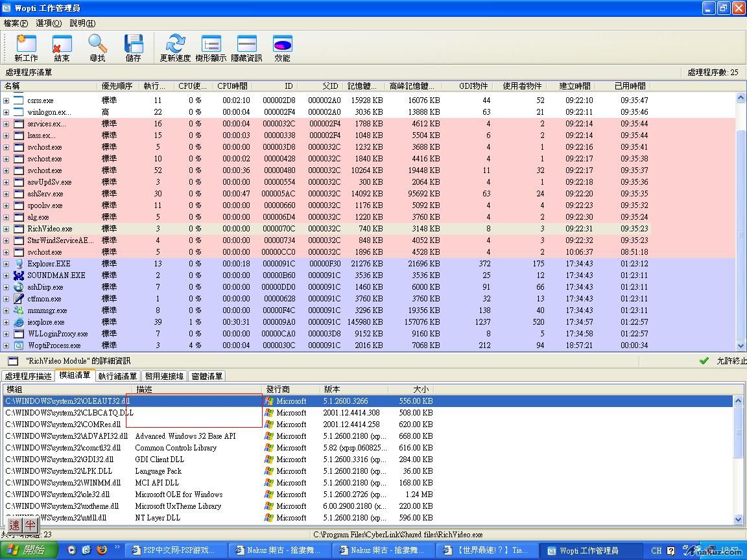Switch to the 執行緒清單 tab
The width and height of the screenshot is (747, 560).
tap(117, 376)
